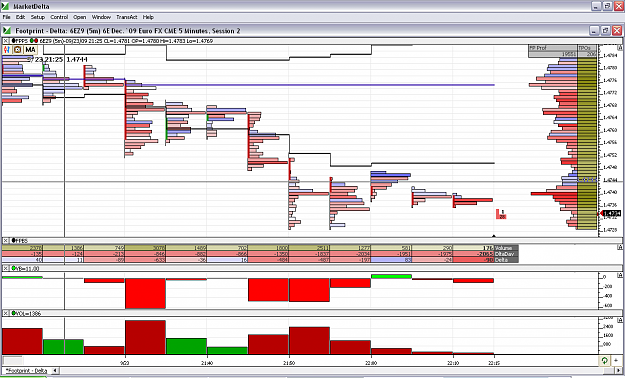The image size is (625, 378).
Task: Click the red-blue bars chart type icon
Action: [x=7, y=50]
